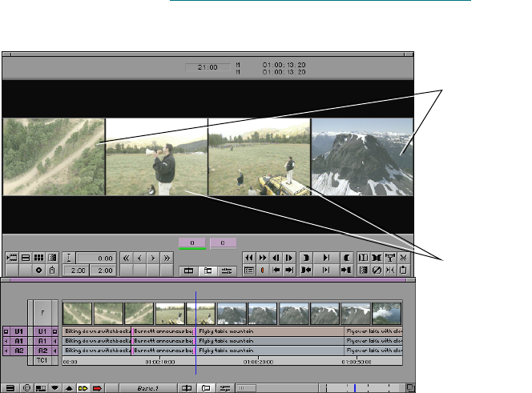Viewport: 532px width, 393px height.
Task: Click the Basic.1 timeline view menu
Action: tap(148, 388)
